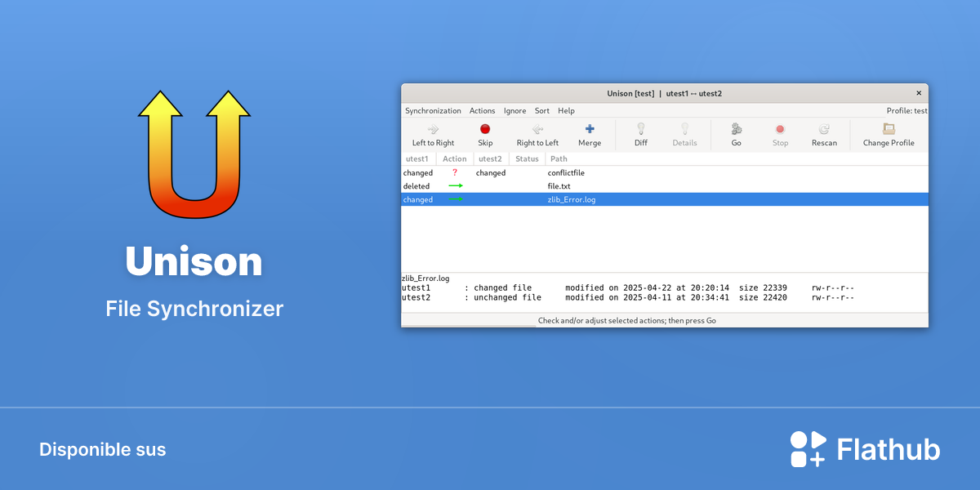980x490 pixels.
Task: Open the Diff lightbulb tool
Action: [x=641, y=129]
